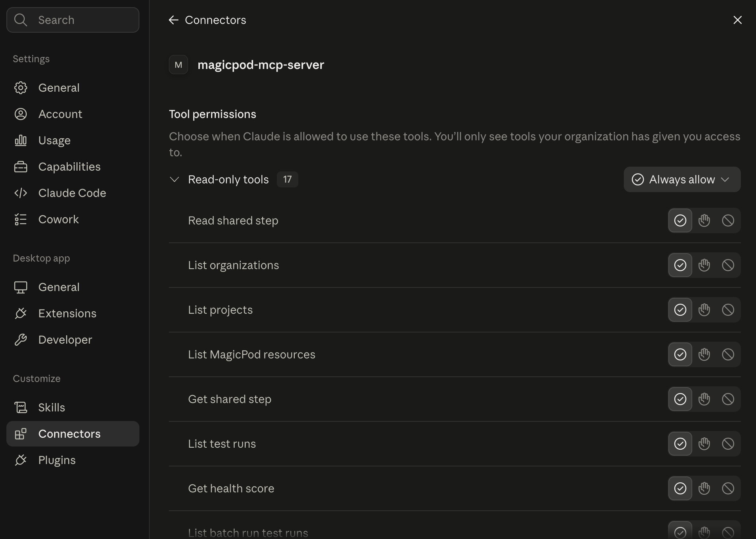Require approval for List MagicPod resources
The height and width of the screenshot is (539, 756).
coord(704,354)
